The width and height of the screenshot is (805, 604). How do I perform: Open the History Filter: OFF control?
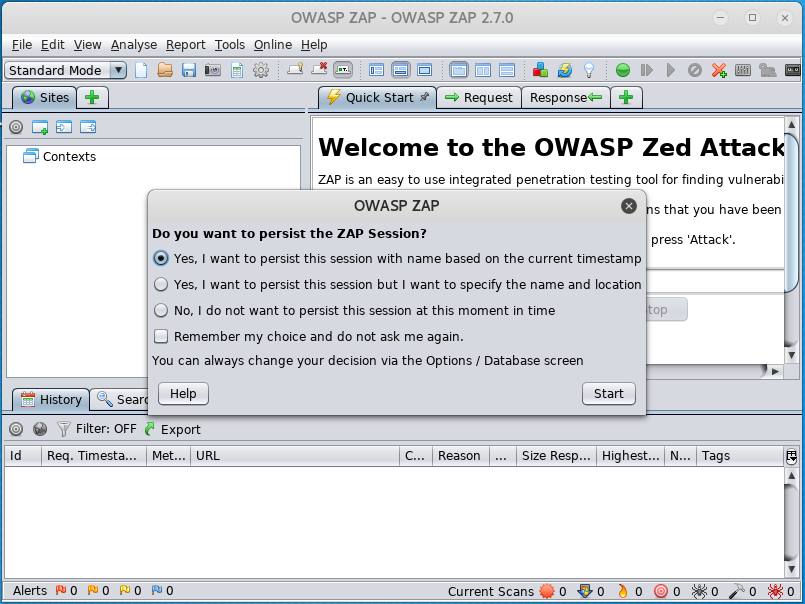pos(97,429)
